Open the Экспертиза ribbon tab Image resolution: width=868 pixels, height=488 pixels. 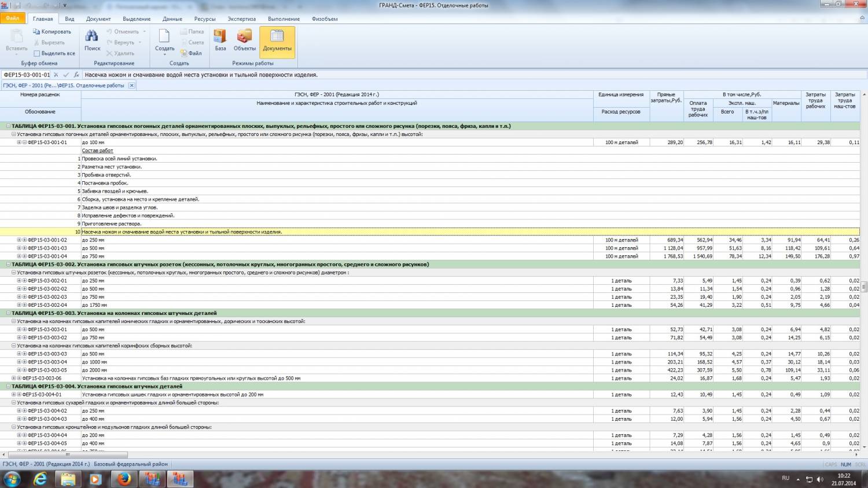click(x=241, y=19)
